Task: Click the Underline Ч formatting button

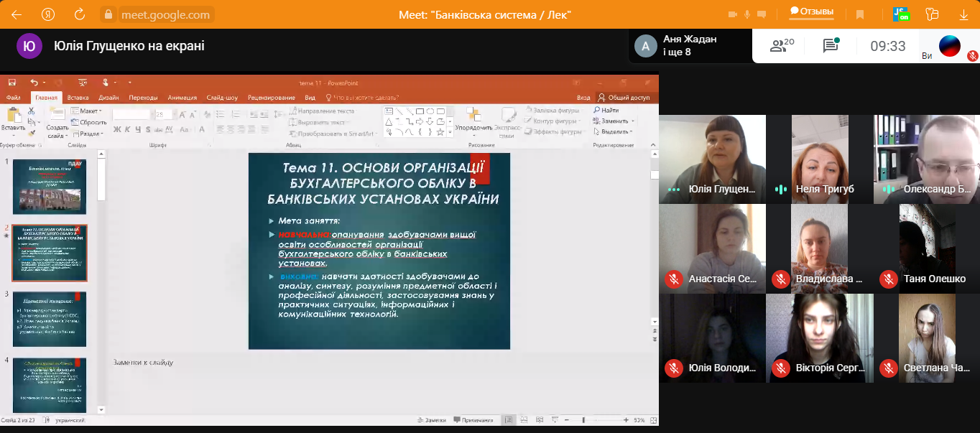Action: 137,129
